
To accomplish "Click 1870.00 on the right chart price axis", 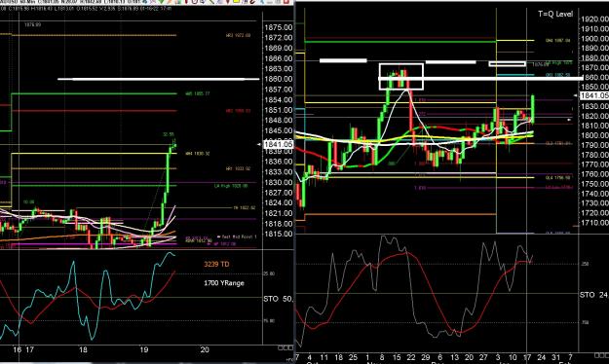I will [594, 68].
